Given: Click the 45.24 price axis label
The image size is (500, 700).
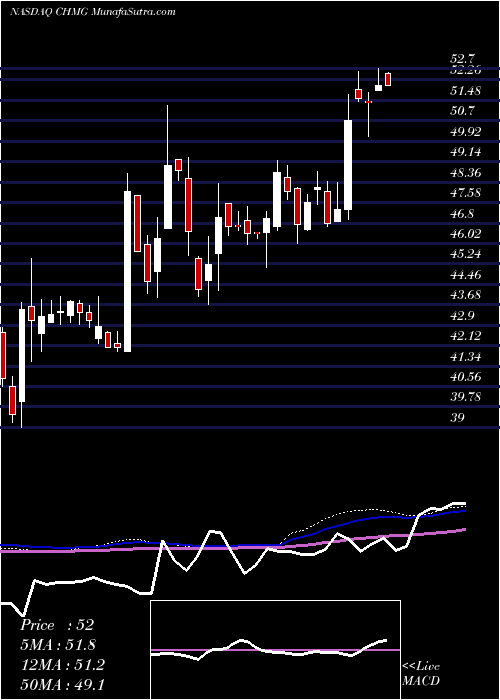Looking at the screenshot, I should 466,254.
